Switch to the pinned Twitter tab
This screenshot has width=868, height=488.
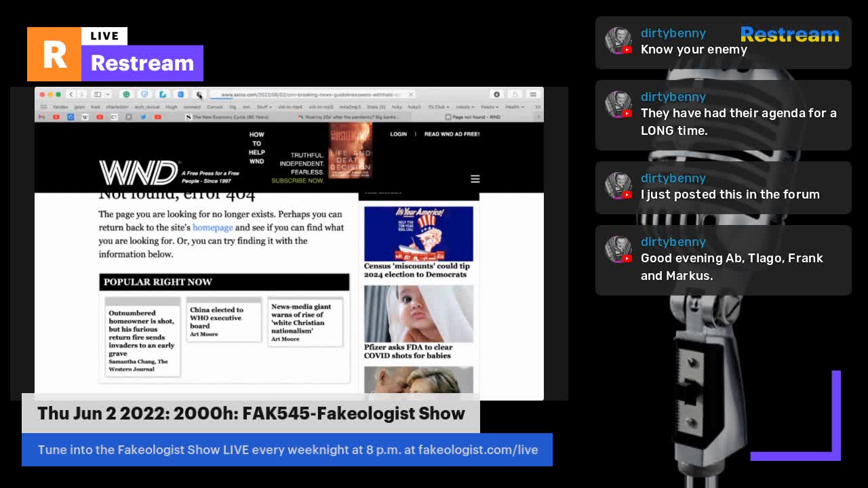click(x=143, y=117)
